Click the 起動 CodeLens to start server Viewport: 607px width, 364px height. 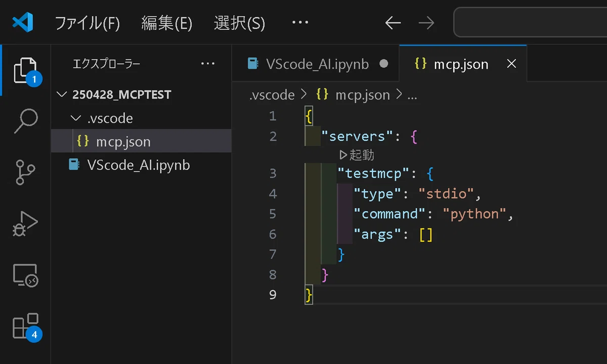tap(357, 155)
